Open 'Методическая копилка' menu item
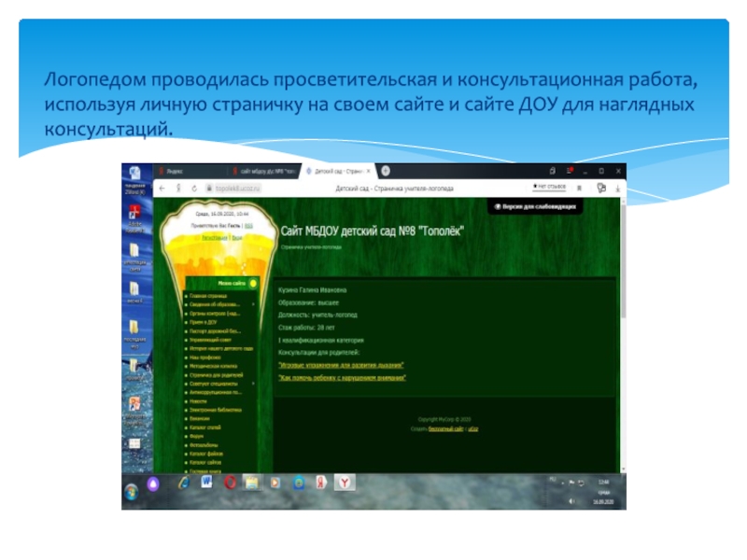The image size is (747, 560). point(213,366)
